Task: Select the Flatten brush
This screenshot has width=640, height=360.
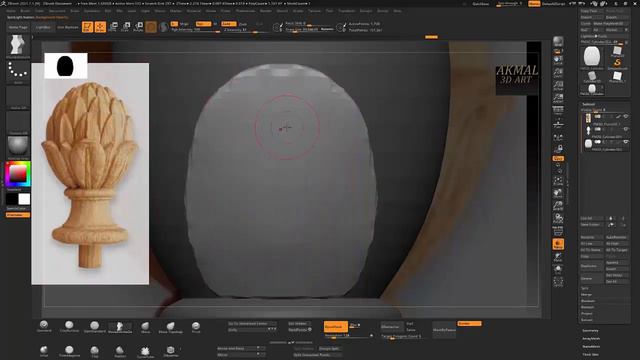Action: click(x=120, y=352)
